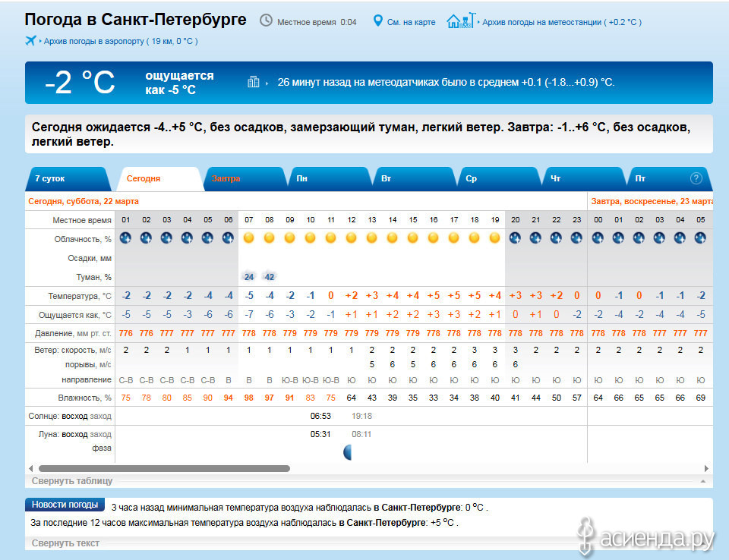This screenshot has width=729, height=560.
Task: Click the temperature +2 at hour 12
Action: [352, 296]
